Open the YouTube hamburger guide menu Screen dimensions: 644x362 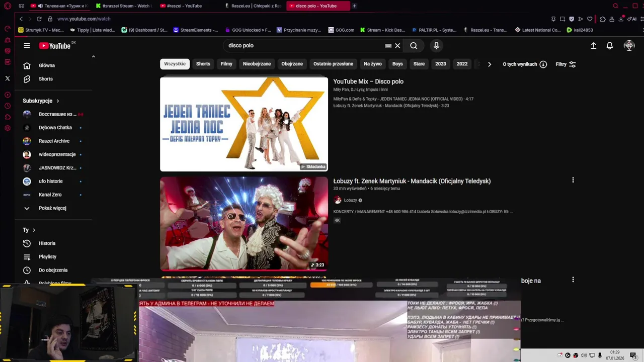tap(27, 46)
